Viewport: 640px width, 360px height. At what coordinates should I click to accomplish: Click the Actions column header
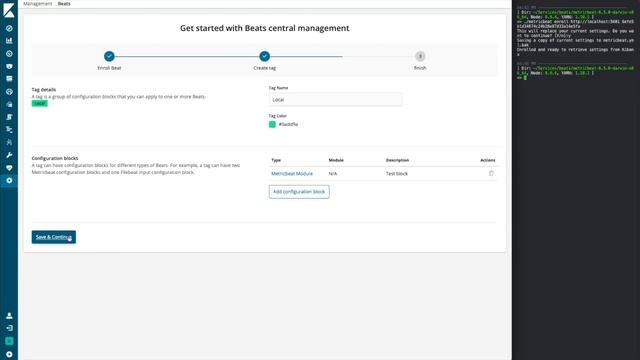[487, 160]
